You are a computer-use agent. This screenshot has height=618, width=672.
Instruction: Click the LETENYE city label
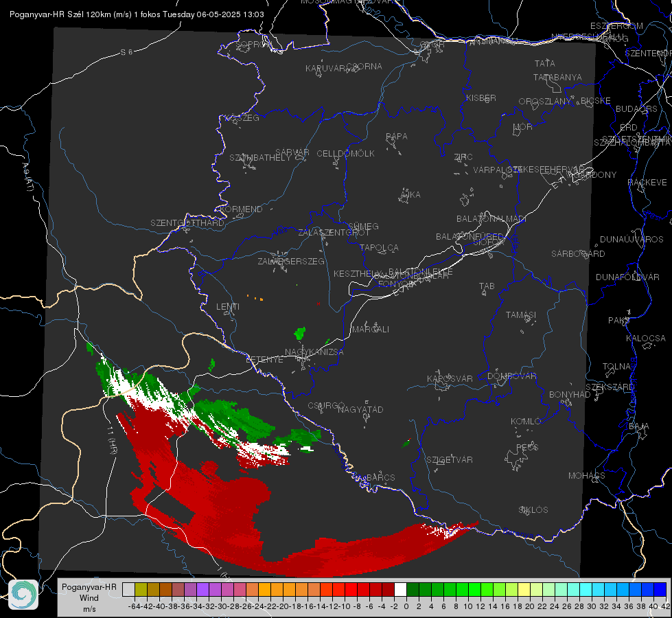[x=264, y=360]
